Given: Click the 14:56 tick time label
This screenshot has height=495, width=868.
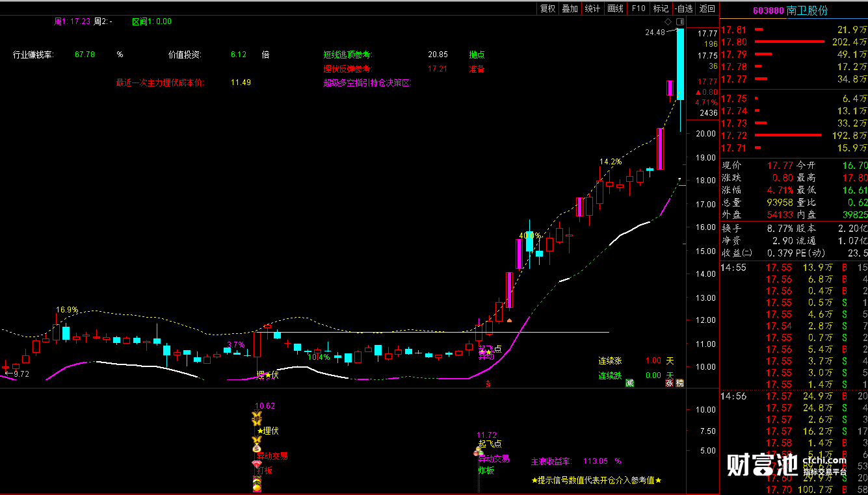Looking at the screenshot, I should [x=733, y=396].
